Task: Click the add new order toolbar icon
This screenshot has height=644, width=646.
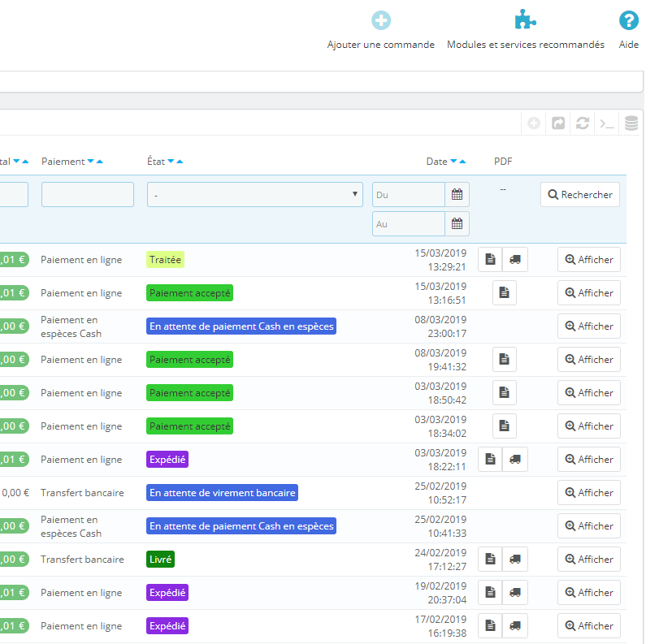Action: coord(534,123)
